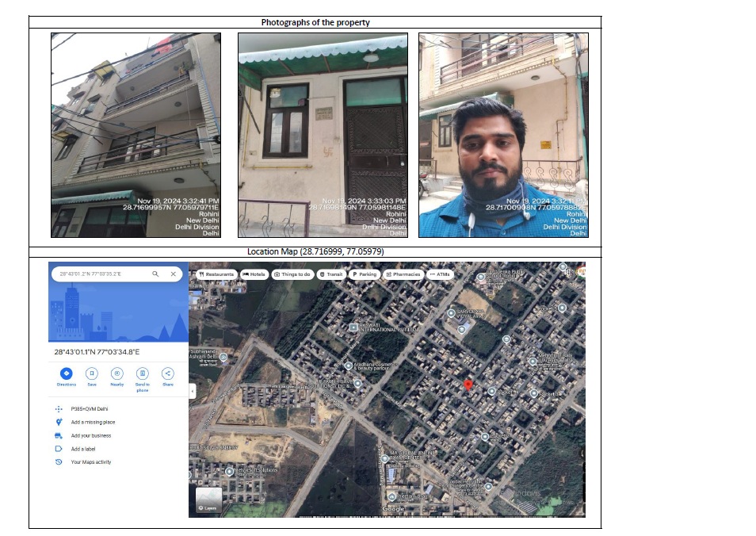
Task: Click the red location pin
Action: (468, 385)
